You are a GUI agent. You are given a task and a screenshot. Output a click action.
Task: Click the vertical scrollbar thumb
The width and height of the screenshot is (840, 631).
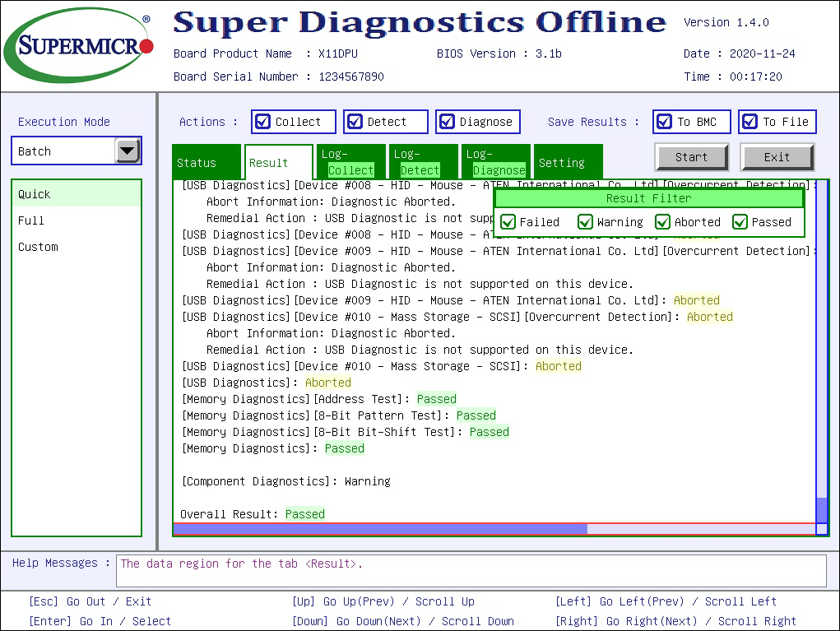click(x=821, y=509)
